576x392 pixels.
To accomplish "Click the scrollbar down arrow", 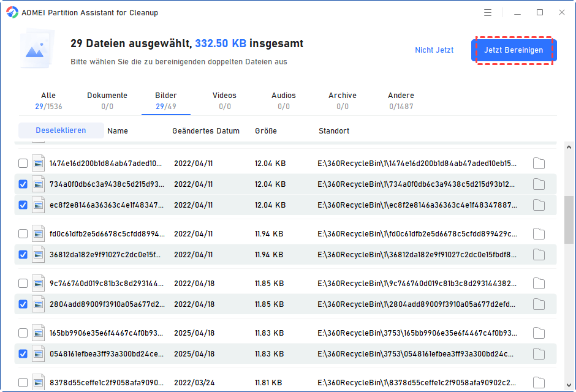I will click(569, 385).
